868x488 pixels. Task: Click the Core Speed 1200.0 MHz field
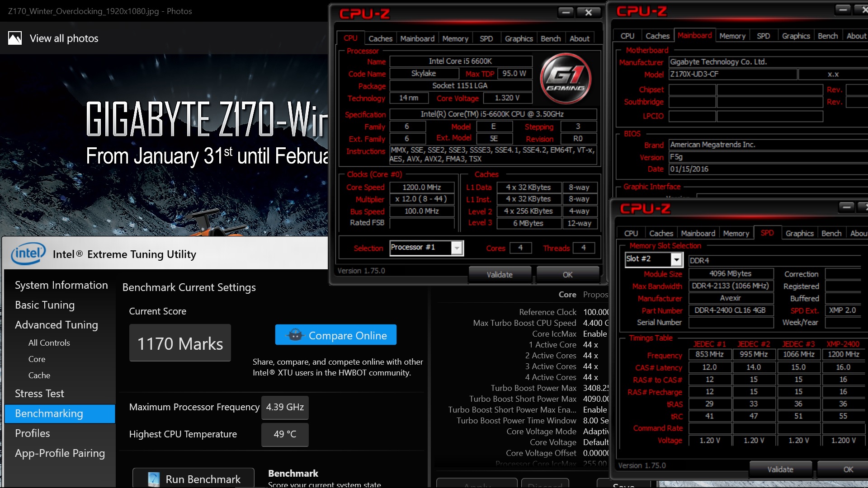[422, 187]
